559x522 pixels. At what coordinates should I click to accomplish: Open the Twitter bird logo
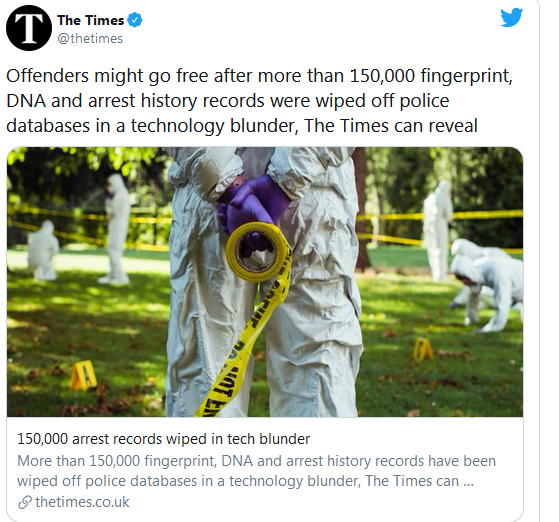tap(511, 17)
